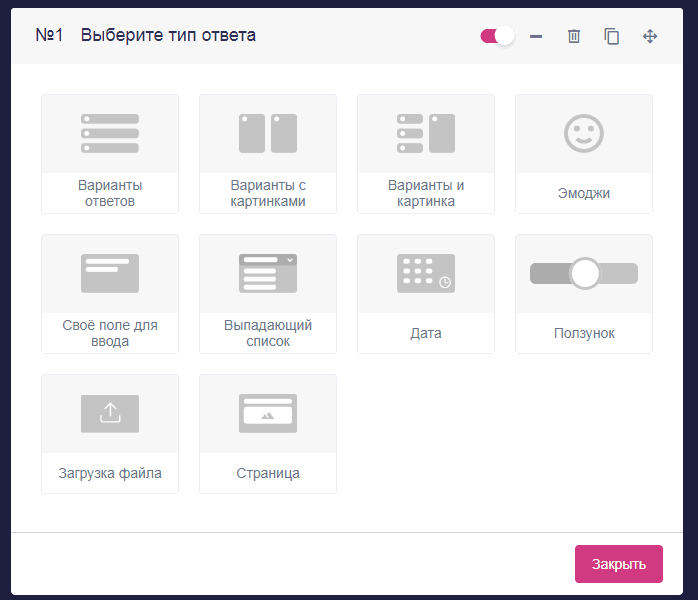Select the smiley face Эмоджи icon

[x=584, y=133]
